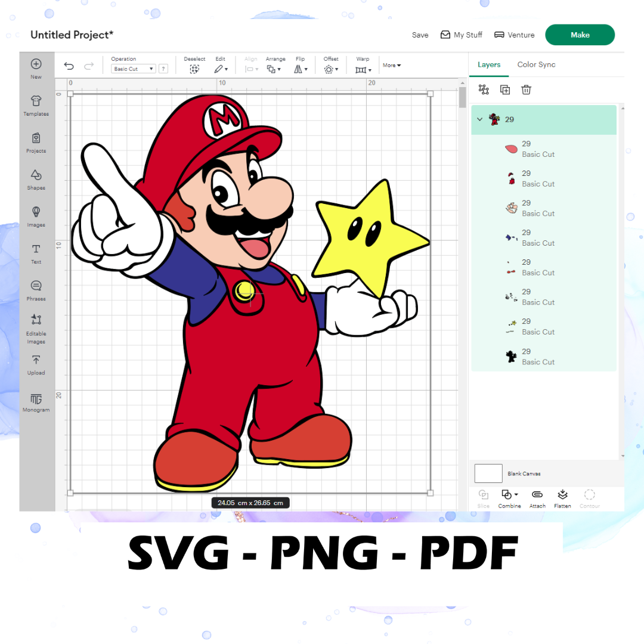Click the top-right selection handle
Viewport: 644px width, 644px height.
[430, 94]
